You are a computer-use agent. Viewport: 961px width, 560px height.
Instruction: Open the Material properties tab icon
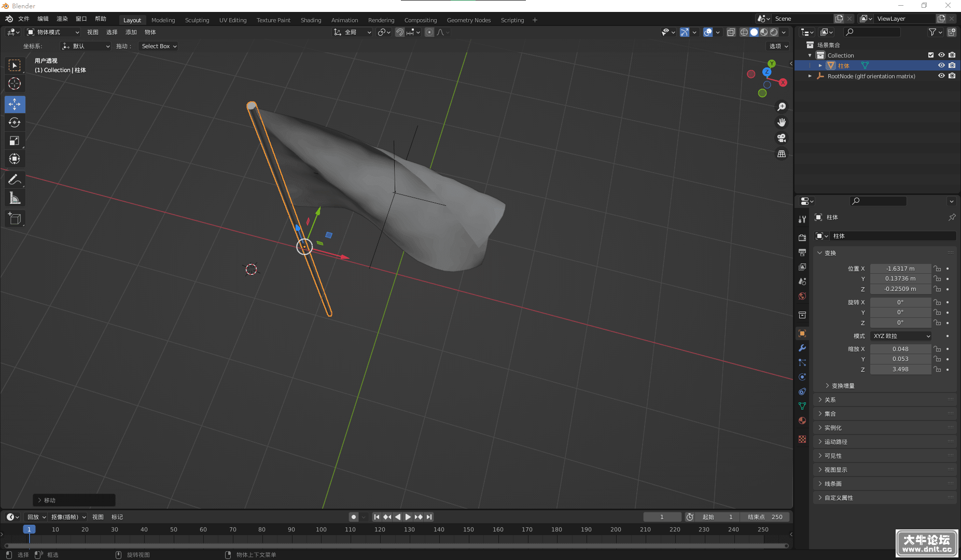click(802, 421)
